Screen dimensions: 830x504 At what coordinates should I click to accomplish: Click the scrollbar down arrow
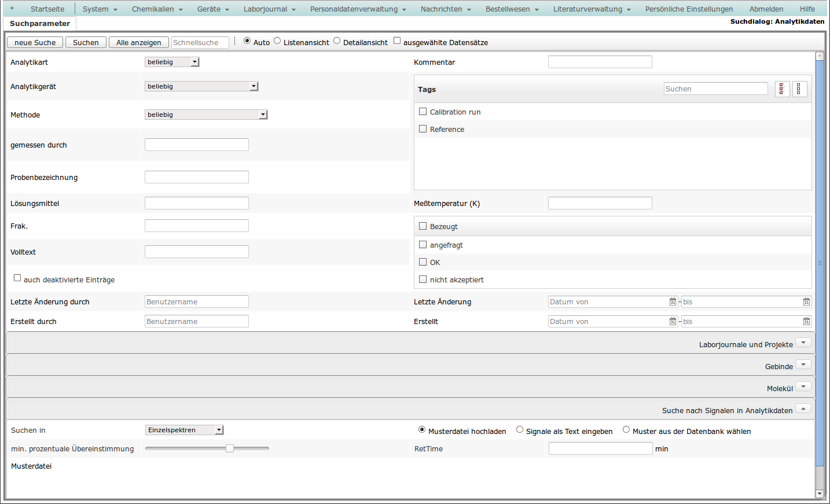coord(820,494)
